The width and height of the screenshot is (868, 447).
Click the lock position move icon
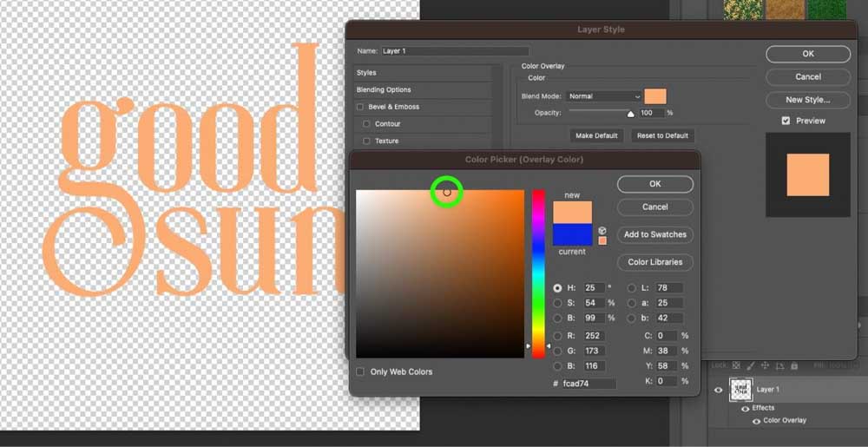(765, 365)
